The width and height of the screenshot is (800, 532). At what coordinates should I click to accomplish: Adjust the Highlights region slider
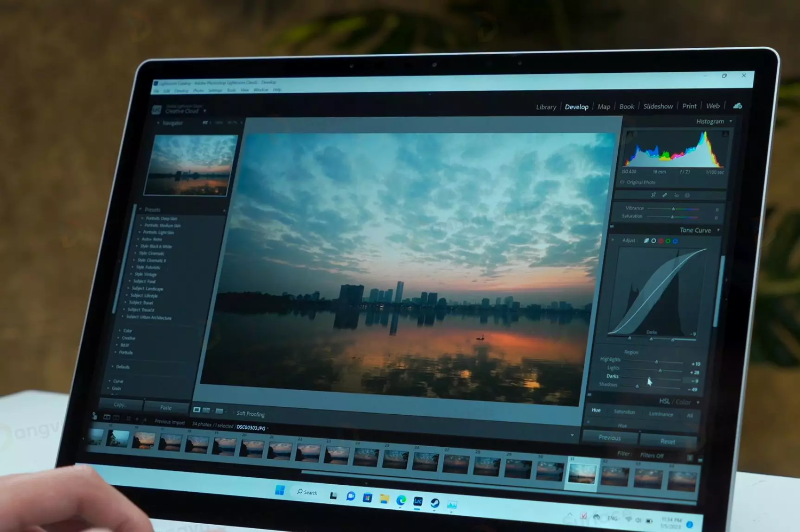(x=656, y=361)
